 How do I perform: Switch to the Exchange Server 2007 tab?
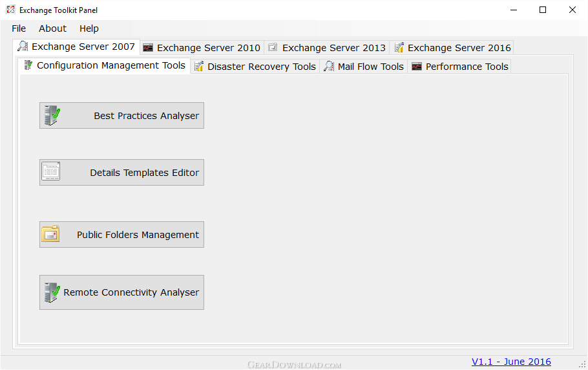[x=76, y=47]
